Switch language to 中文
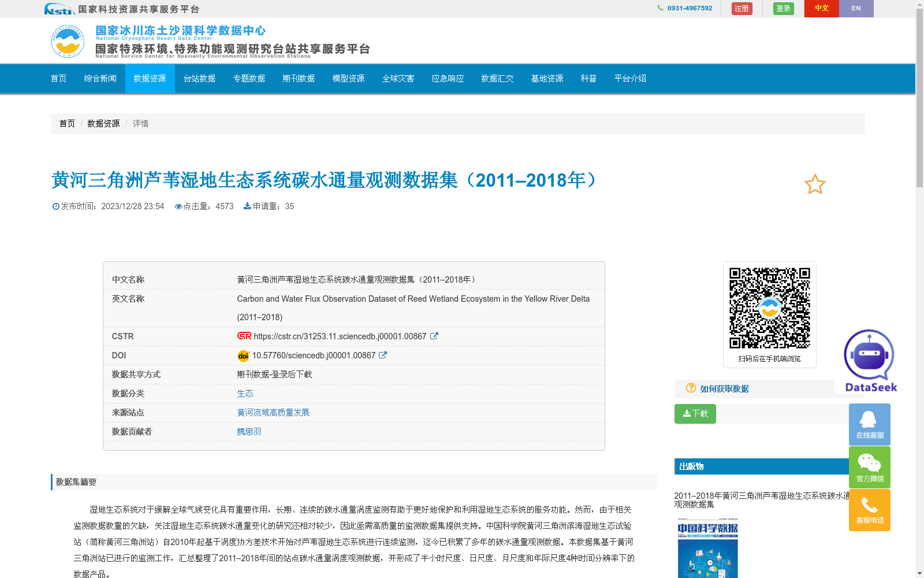 tap(822, 9)
